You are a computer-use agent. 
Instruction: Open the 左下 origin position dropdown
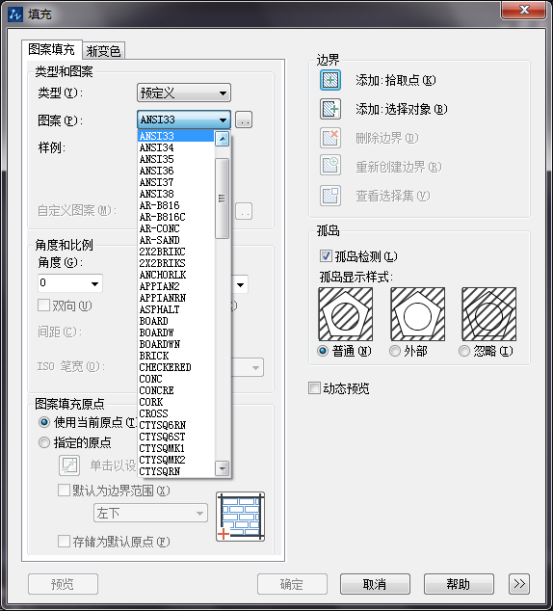pyautogui.click(x=150, y=513)
